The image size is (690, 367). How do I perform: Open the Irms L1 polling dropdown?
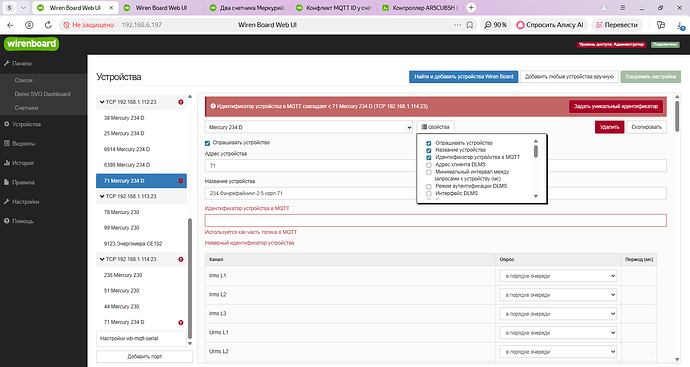(558, 276)
